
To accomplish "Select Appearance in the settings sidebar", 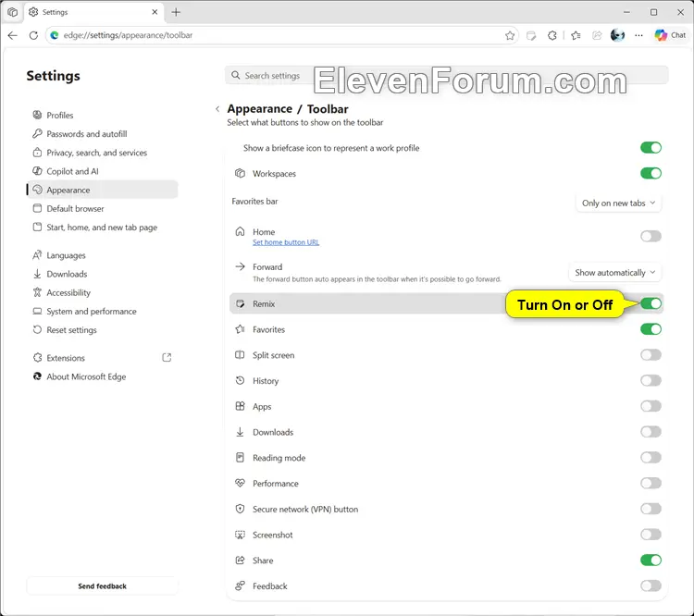I will click(102, 190).
